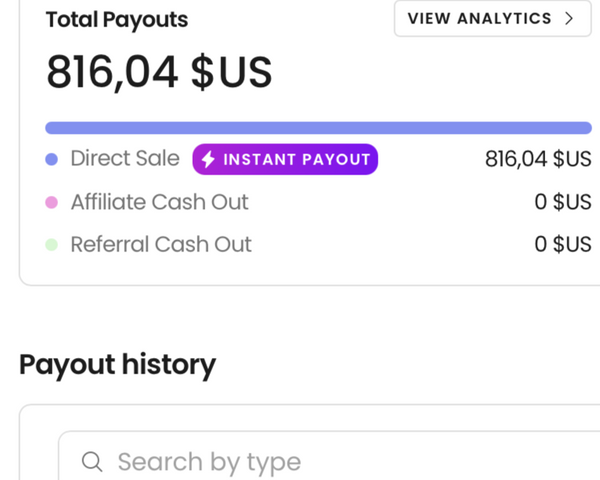Click the Referral Cash Out 0 $US amount
Screen dimensions: 600x480
(563, 245)
